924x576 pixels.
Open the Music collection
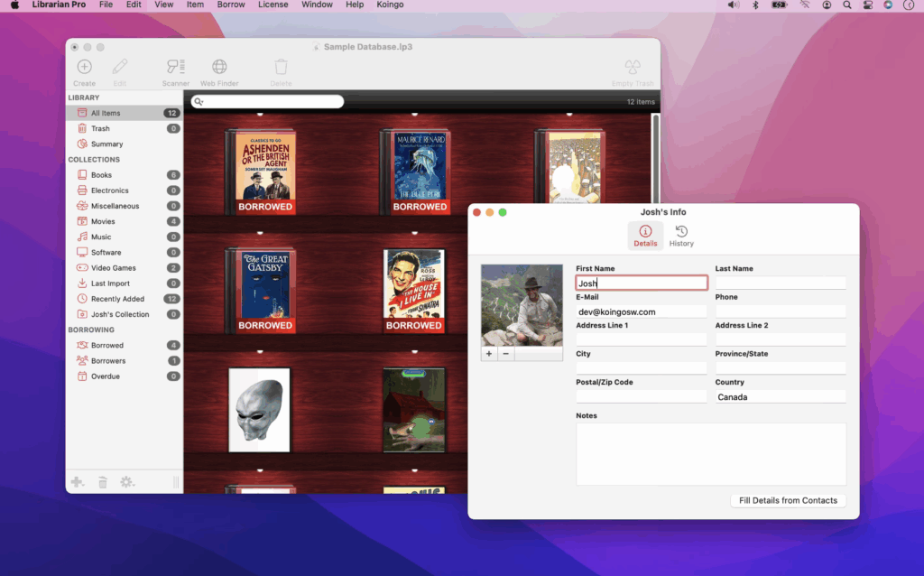click(82, 237)
